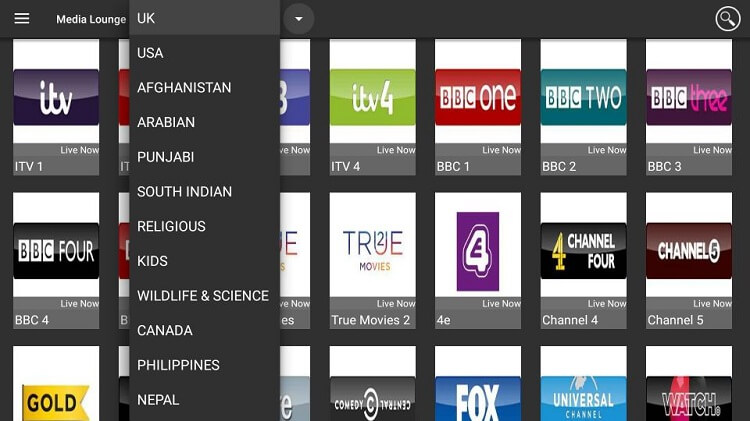Screen dimensions: 750x421
Task: Pick the ARABIAN category
Action: pos(204,122)
